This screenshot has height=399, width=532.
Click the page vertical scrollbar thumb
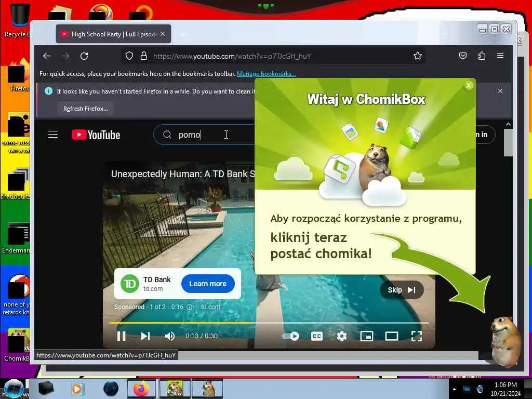pyautogui.click(x=508, y=142)
